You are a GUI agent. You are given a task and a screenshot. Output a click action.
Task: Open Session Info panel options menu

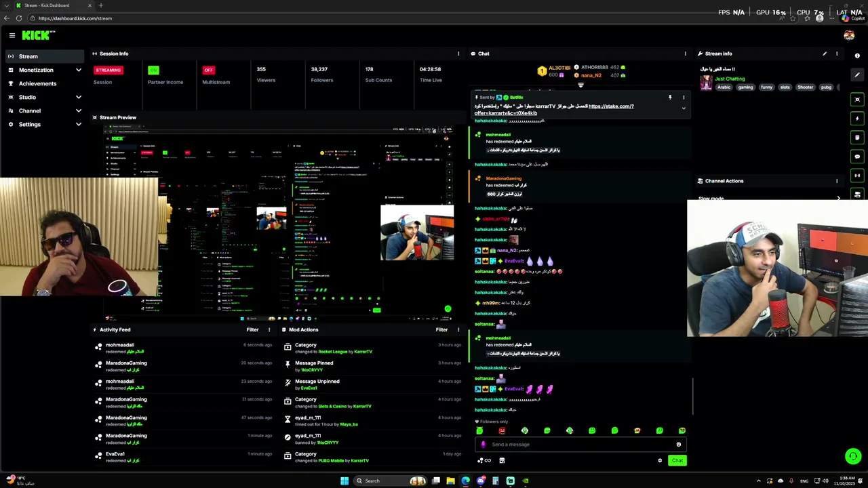(x=458, y=54)
